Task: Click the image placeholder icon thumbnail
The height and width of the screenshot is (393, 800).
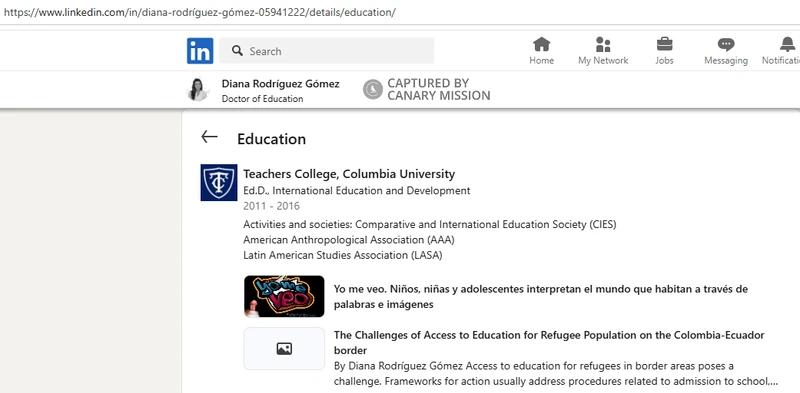Action: (x=284, y=349)
